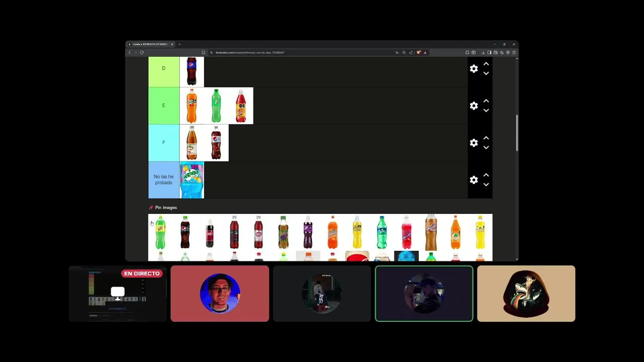Pick the black Pepsi bottle in image pool
644x362 pixels.
point(185,232)
